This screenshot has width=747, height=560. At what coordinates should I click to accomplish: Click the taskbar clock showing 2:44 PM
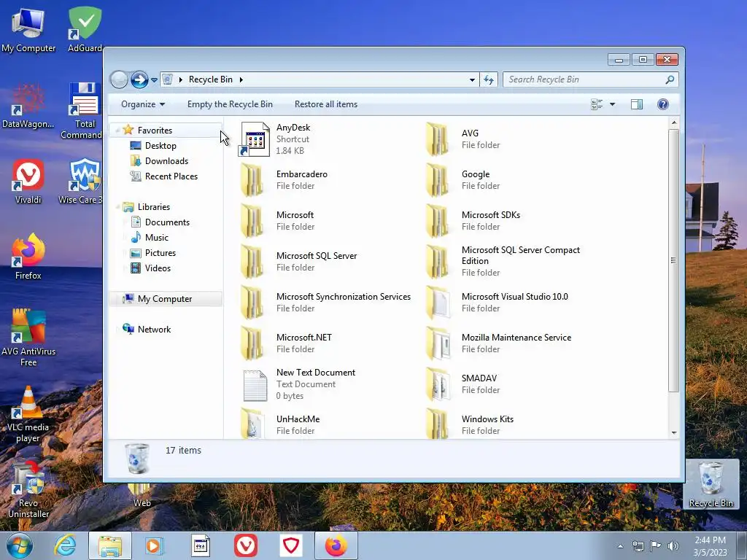(x=710, y=545)
